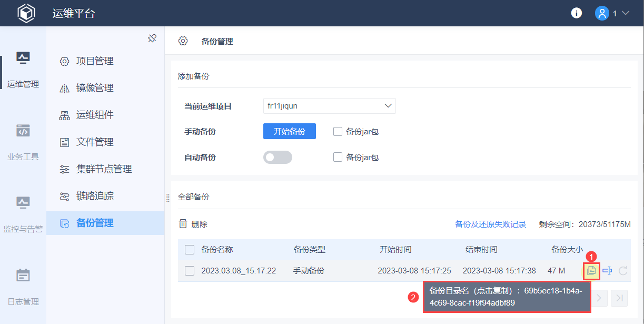Click the 备份大小 column header
644x324 pixels.
click(567, 249)
